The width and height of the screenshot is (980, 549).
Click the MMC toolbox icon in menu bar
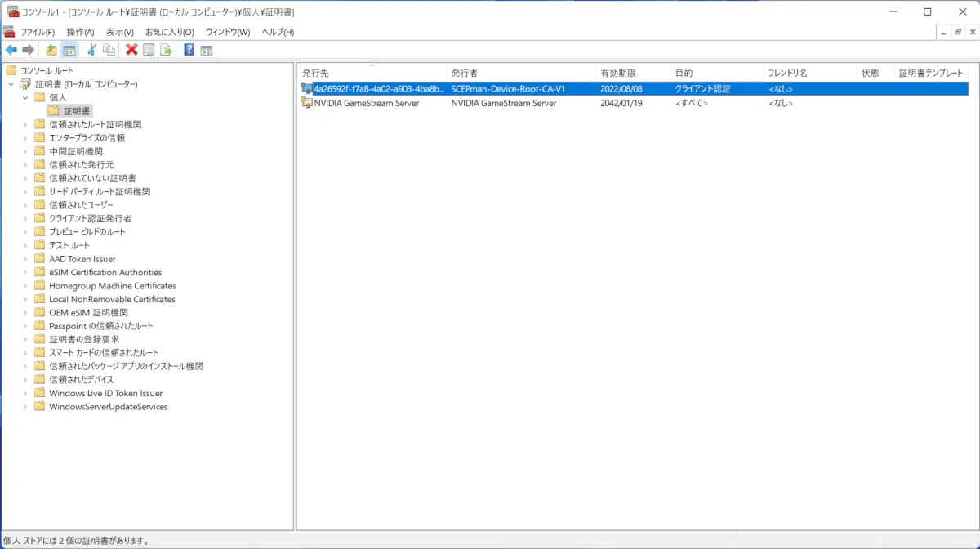point(9,32)
